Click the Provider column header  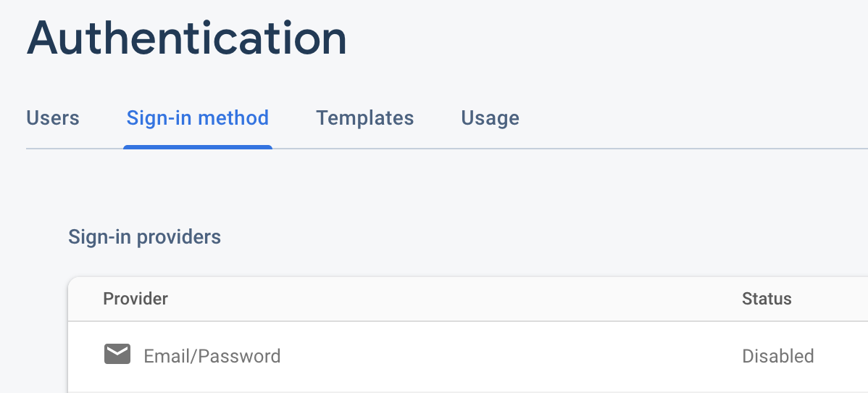pos(135,299)
